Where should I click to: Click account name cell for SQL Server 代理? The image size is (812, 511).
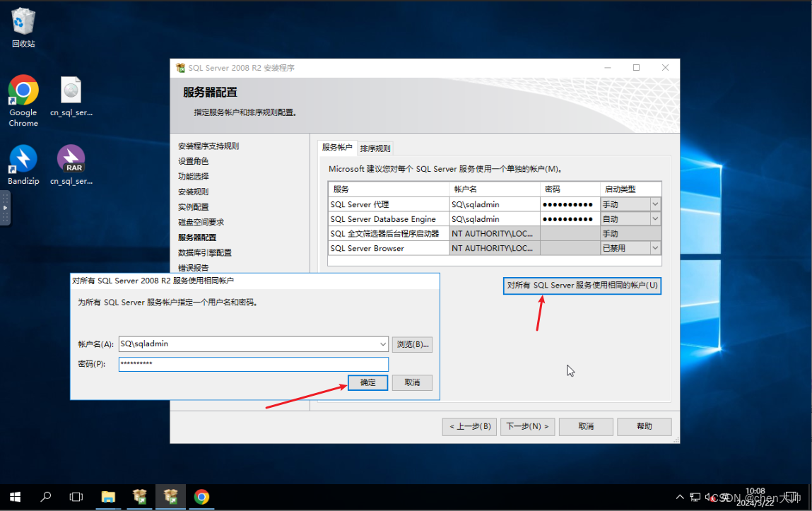pos(494,204)
